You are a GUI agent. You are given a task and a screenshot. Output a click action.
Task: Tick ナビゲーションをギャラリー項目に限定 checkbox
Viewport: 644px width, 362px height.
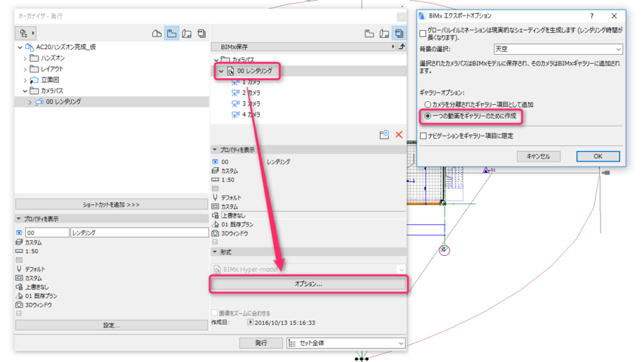coord(423,136)
